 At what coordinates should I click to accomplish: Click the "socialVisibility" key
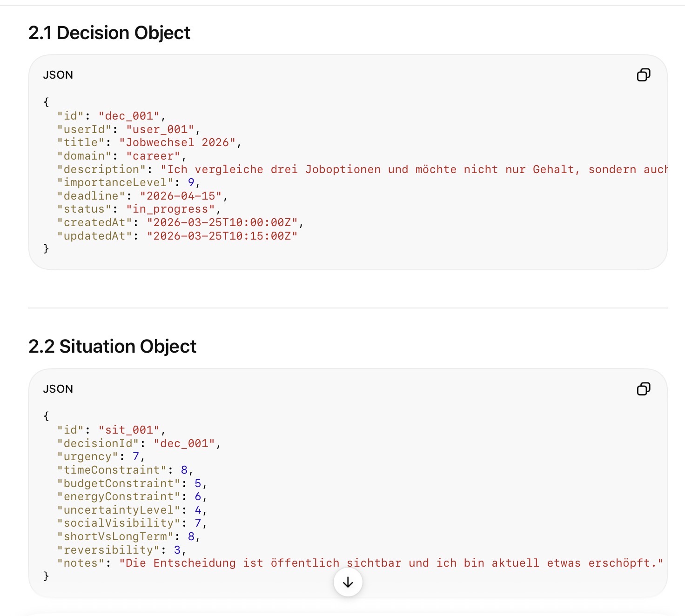[118, 523]
